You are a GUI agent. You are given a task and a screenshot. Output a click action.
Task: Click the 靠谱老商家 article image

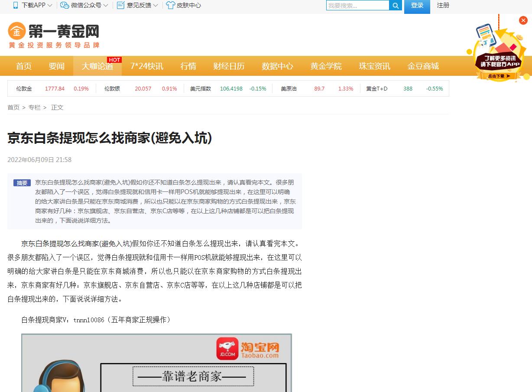(156, 363)
